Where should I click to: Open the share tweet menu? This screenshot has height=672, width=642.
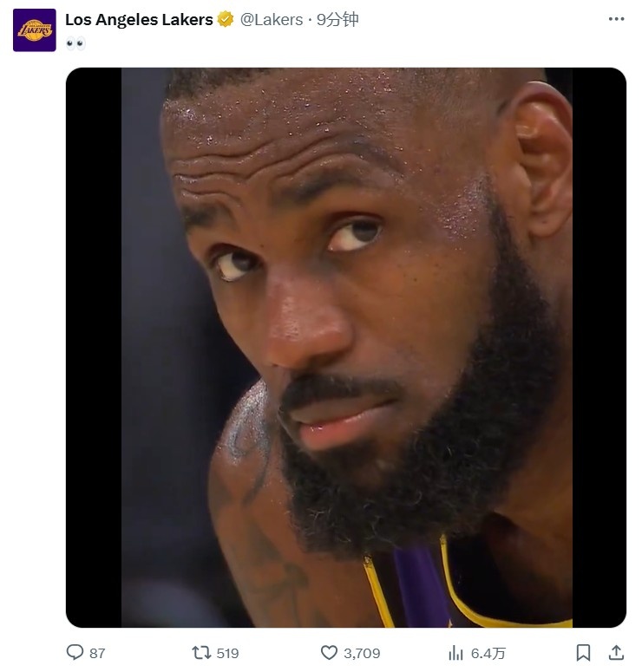coord(616,652)
